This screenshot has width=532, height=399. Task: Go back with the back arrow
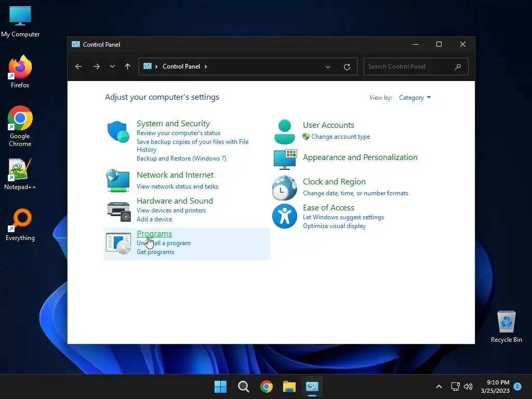[78, 66]
